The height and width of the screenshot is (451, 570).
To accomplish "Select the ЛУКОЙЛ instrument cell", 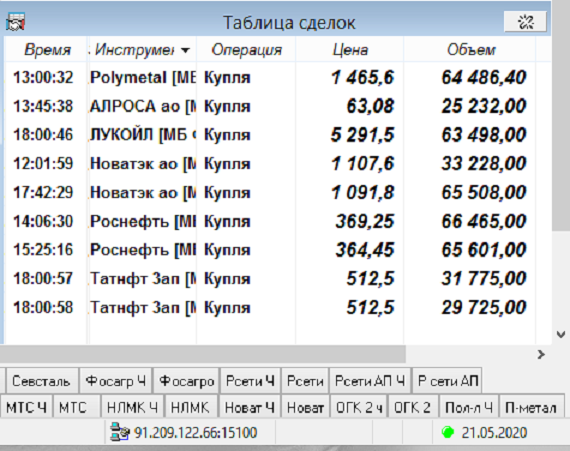I will 142,134.
